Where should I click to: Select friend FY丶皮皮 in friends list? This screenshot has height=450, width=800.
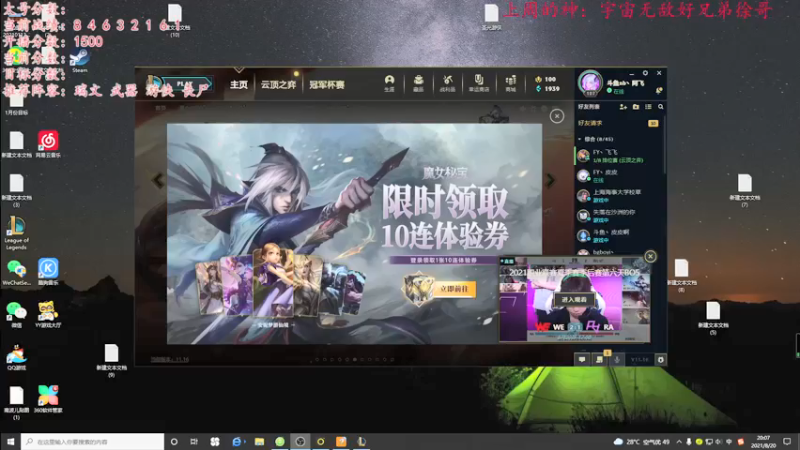(x=618, y=176)
